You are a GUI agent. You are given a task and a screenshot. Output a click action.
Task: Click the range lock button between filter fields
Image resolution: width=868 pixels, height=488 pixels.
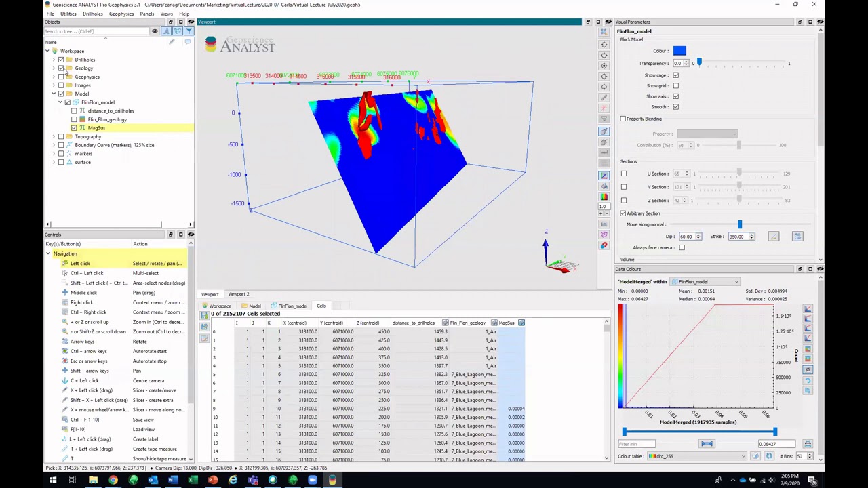[x=707, y=444]
